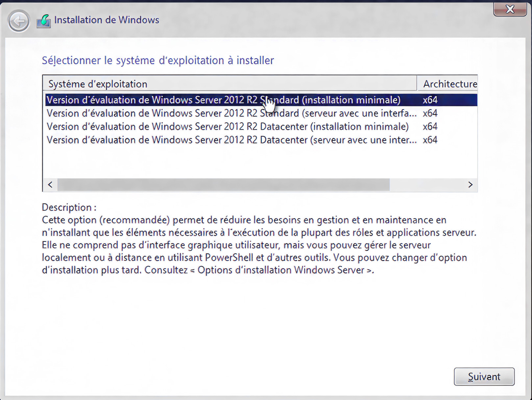
Task: Click the Installation de Windows title text
Action: (x=107, y=20)
